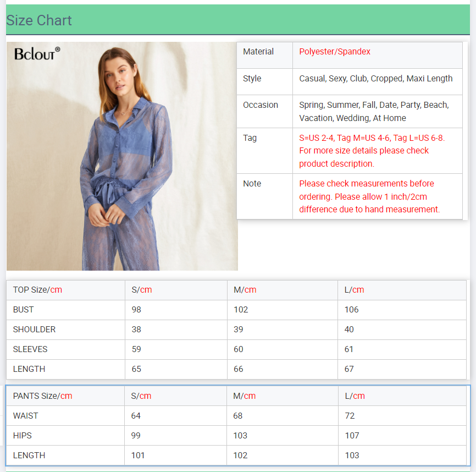Click the Occasion label cell
Screen dimensions: 476x472
coord(264,112)
